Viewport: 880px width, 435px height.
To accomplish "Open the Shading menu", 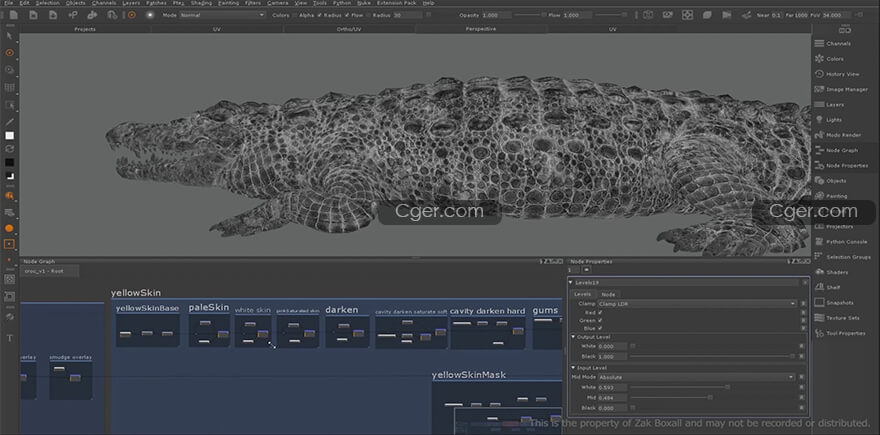I will pos(201,3).
